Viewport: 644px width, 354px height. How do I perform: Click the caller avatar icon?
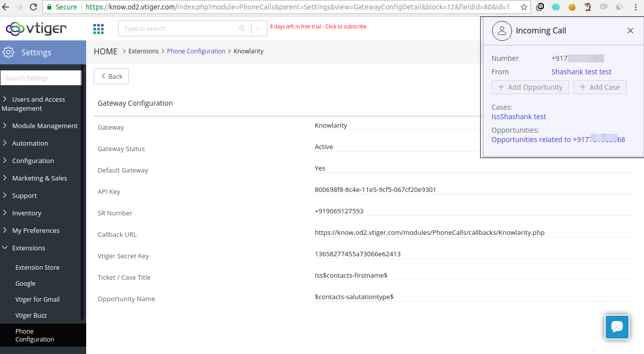[502, 30]
